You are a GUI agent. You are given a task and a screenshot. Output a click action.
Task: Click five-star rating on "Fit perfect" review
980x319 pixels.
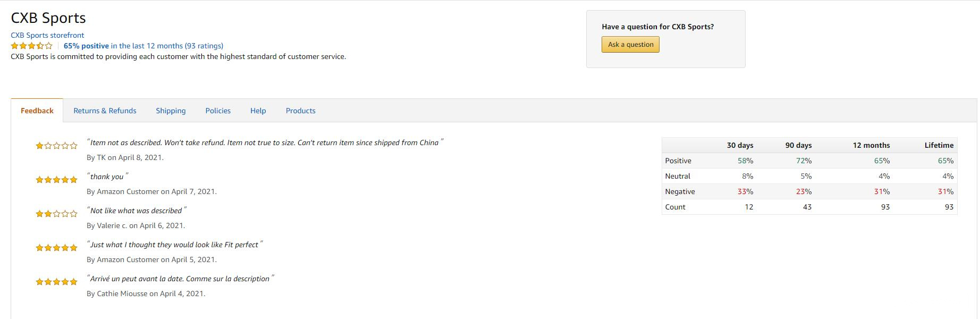pyautogui.click(x=56, y=248)
